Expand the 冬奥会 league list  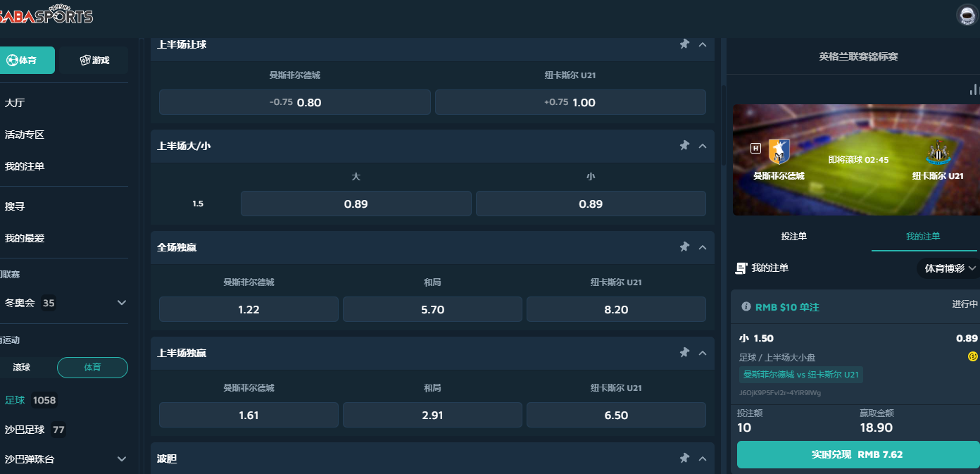click(x=122, y=303)
